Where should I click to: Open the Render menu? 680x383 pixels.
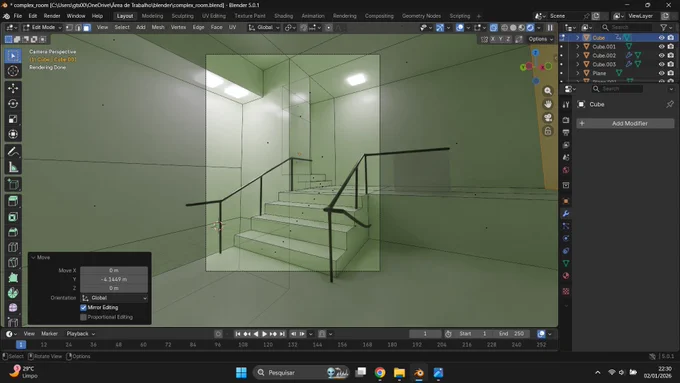(52, 16)
